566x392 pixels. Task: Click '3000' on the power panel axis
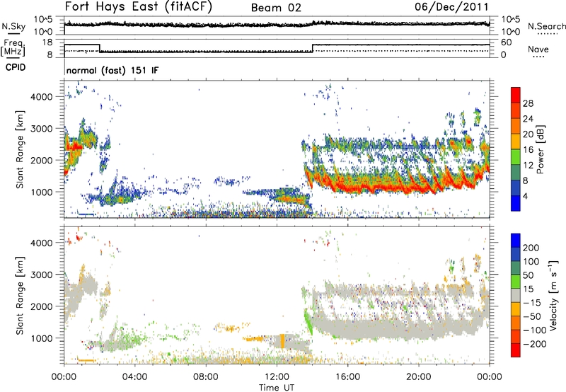(42, 129)
